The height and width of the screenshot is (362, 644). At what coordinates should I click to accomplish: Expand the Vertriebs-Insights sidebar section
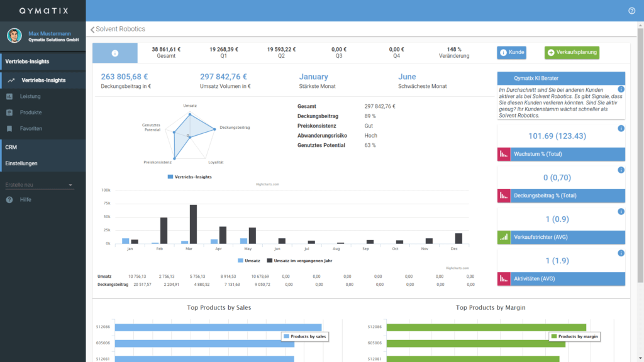[x=43, y=62]
